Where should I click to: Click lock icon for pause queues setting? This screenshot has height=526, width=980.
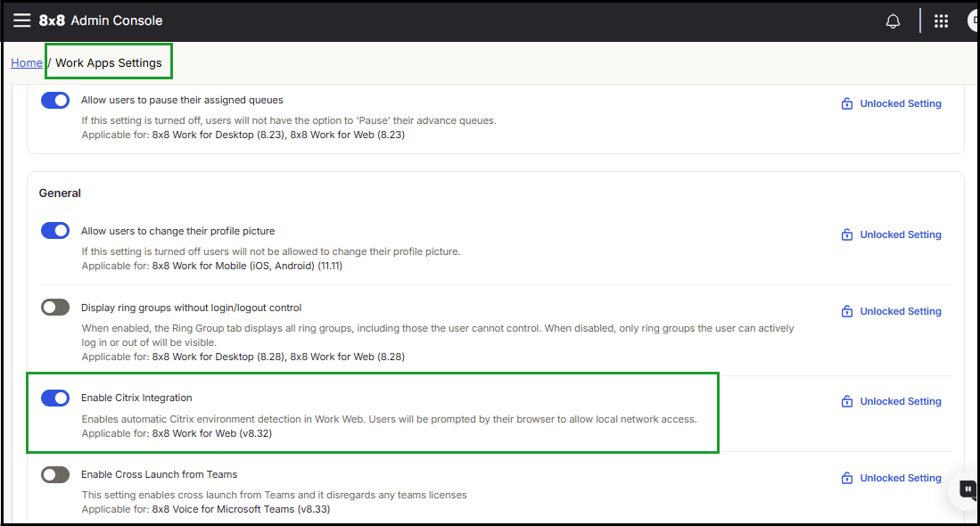[x=846, y=104]
